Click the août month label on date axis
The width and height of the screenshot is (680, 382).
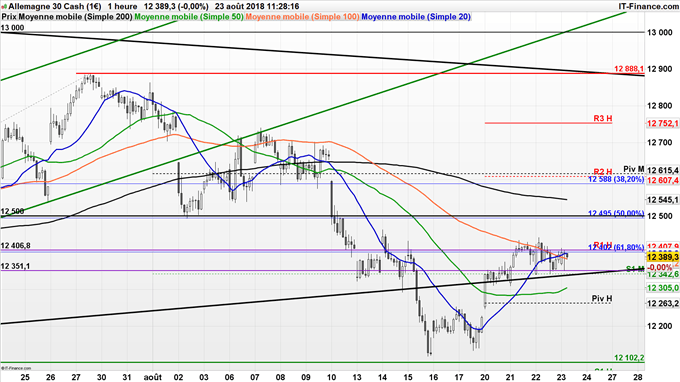coord(153,377)
